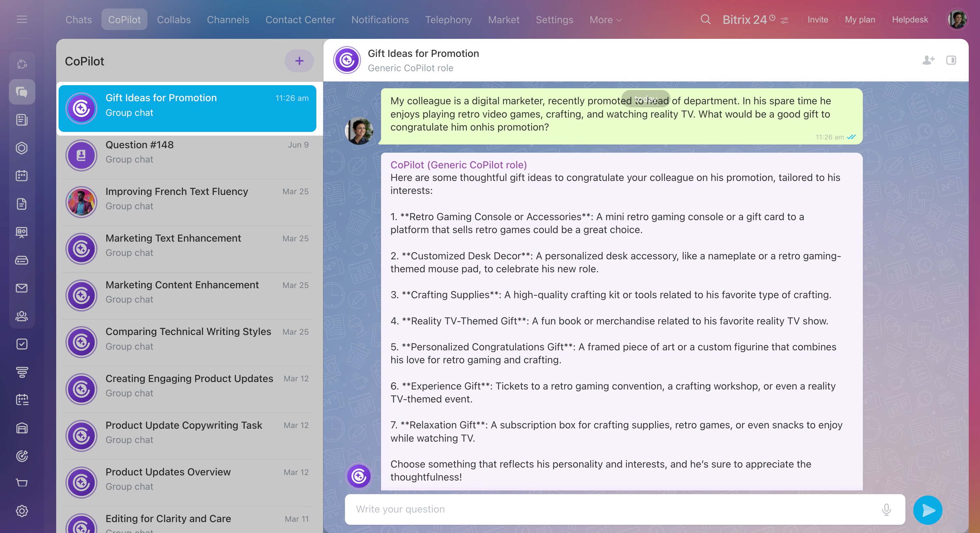Viewport: 980px width, 533px height.
Task: Start new CoPilot chat with plus button
Action: point(299,61)
